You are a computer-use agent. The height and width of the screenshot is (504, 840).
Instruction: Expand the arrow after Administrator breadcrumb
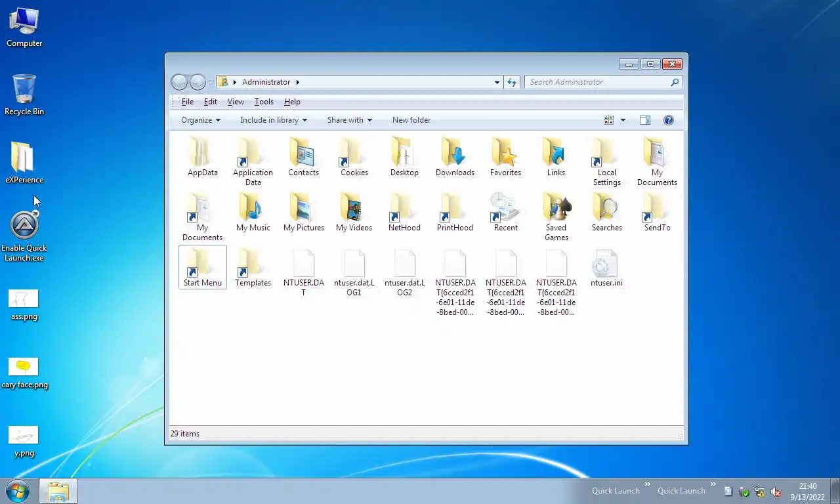tap(297, 82)
